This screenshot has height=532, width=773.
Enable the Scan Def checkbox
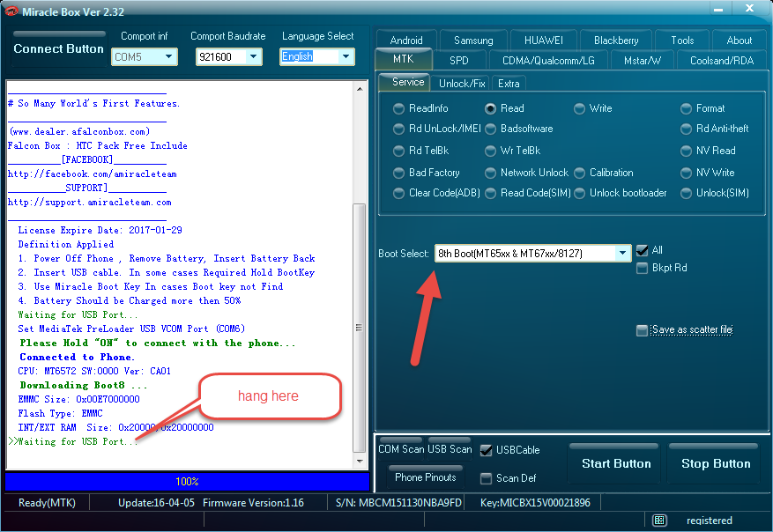point(486,478)
